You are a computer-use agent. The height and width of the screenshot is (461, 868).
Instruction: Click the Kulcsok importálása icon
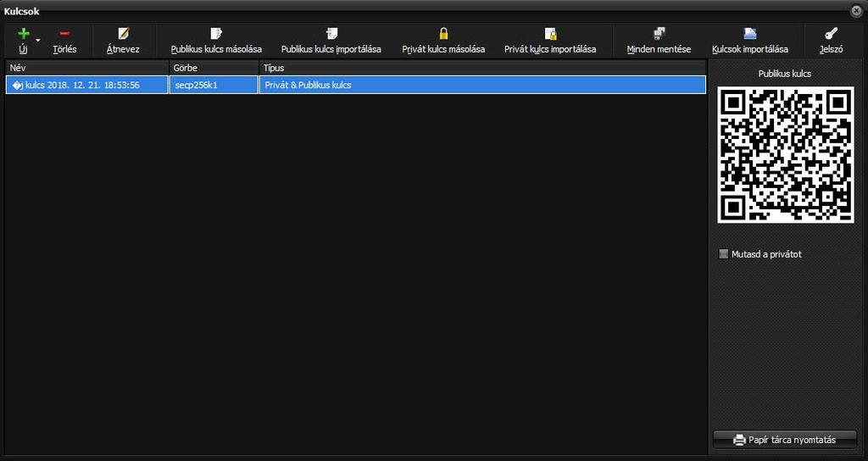coord(750,34)
